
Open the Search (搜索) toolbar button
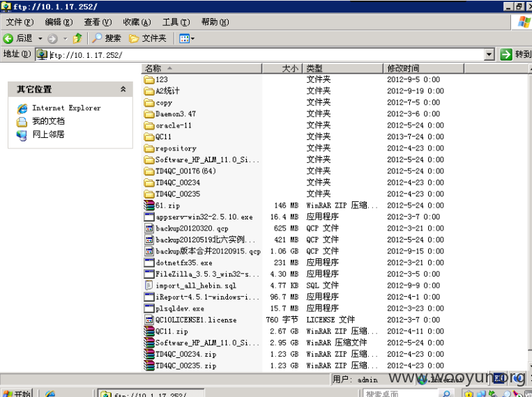click(x=107, y=38)
